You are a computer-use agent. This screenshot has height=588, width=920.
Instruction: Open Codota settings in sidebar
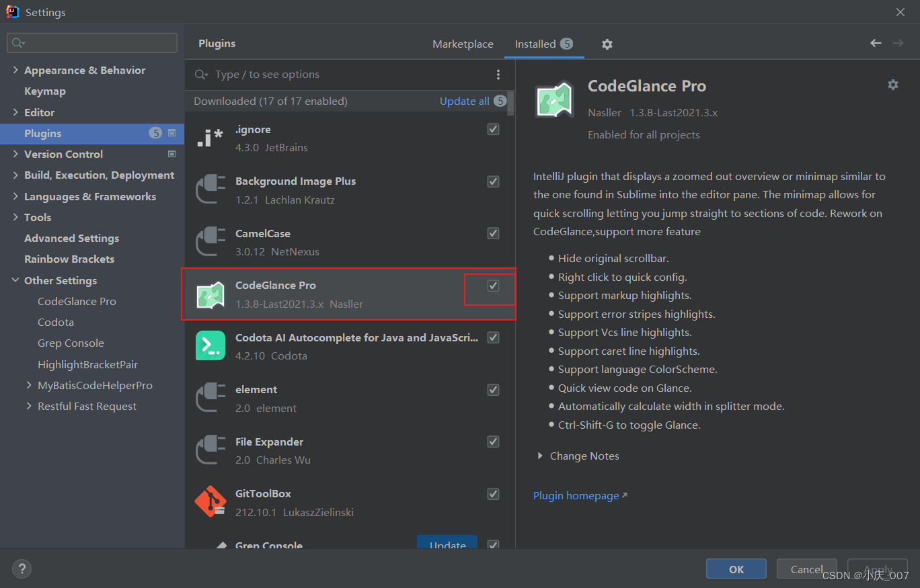pos(56,322)
